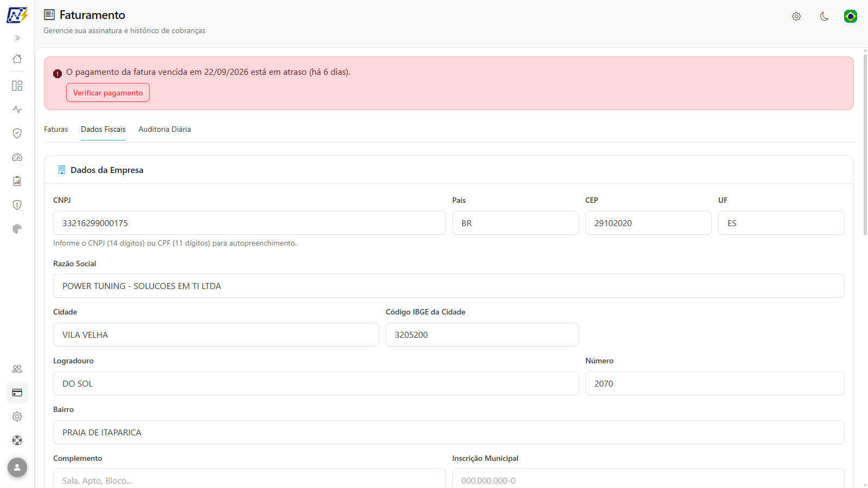Open the home icon in sidebar

coord(17,59)
